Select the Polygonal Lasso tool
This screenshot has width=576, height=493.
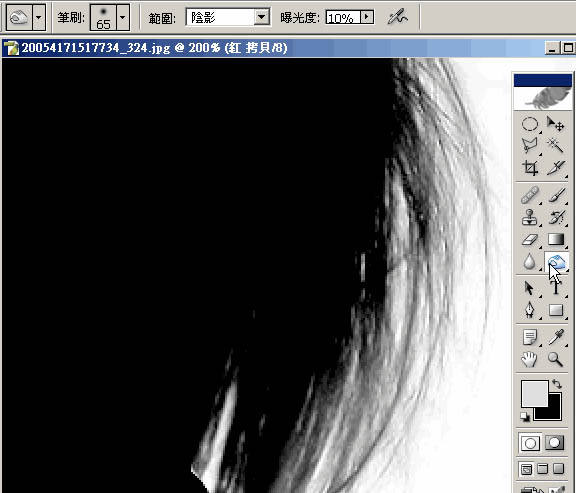click(x=530, y=145)
